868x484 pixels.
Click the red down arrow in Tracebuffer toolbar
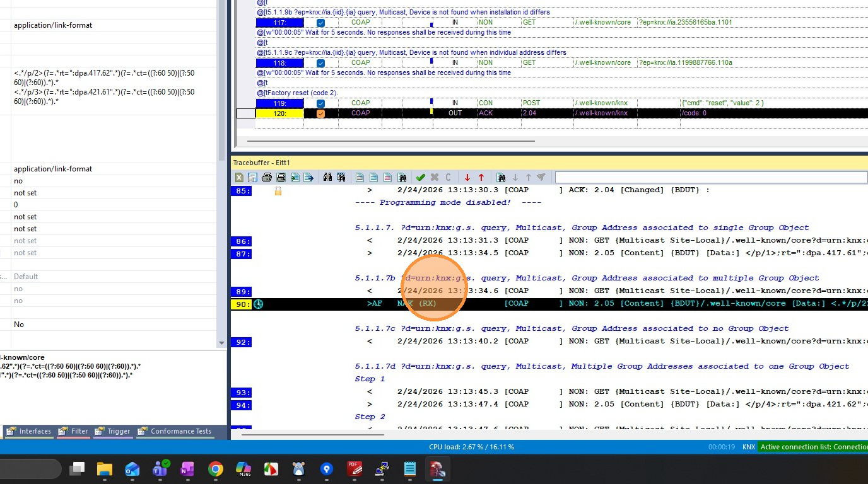pos(467,178)
